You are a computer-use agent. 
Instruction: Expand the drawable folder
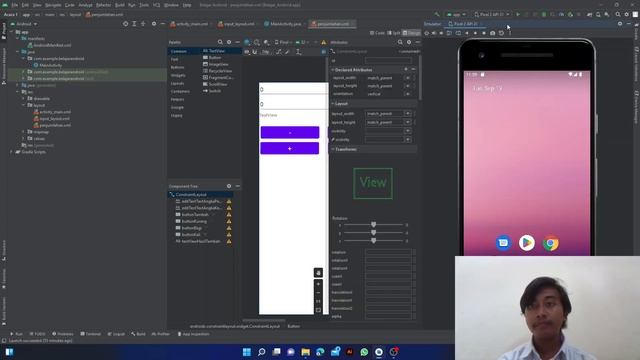click(x=24, y=98)
